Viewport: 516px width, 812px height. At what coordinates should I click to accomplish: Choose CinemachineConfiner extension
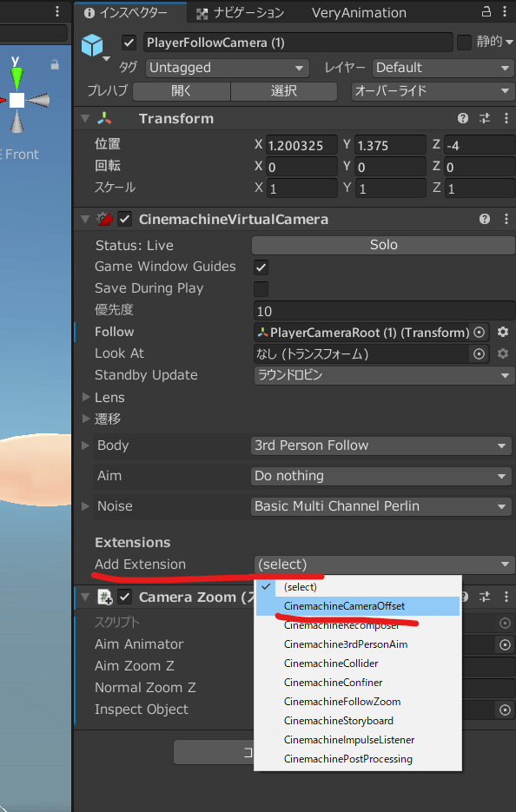tap(358, 683)
